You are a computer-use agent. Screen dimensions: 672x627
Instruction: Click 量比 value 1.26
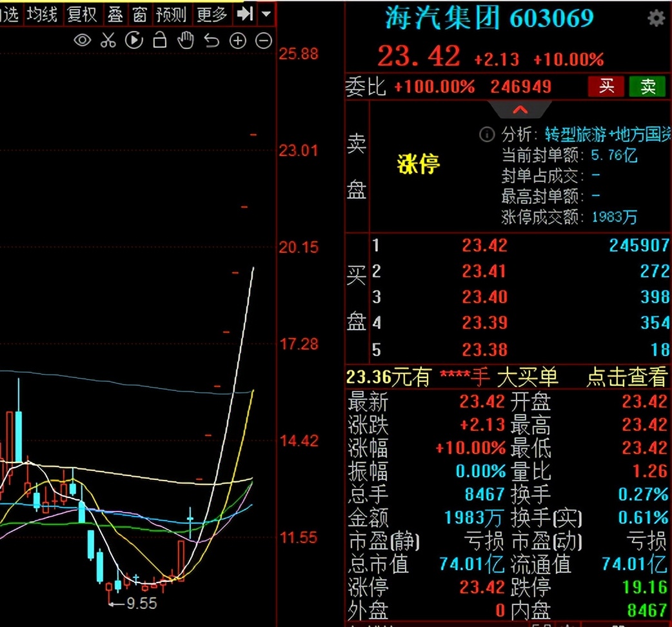pos(650,471)
